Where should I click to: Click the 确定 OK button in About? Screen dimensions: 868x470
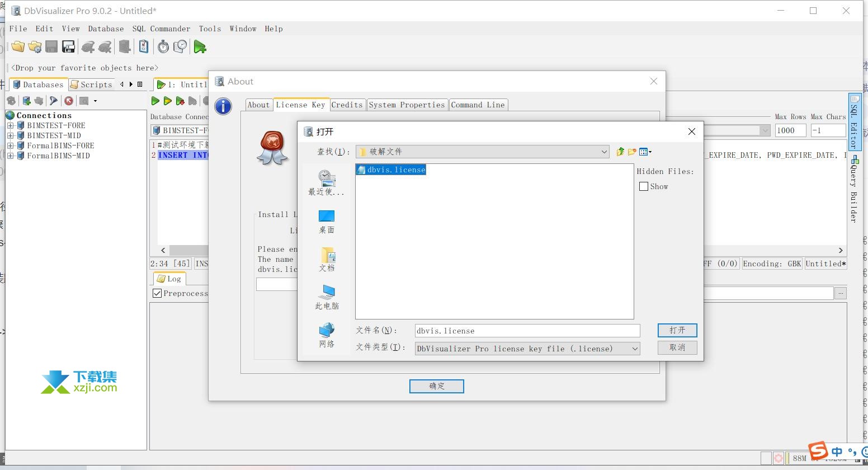(x=436, y=386)
